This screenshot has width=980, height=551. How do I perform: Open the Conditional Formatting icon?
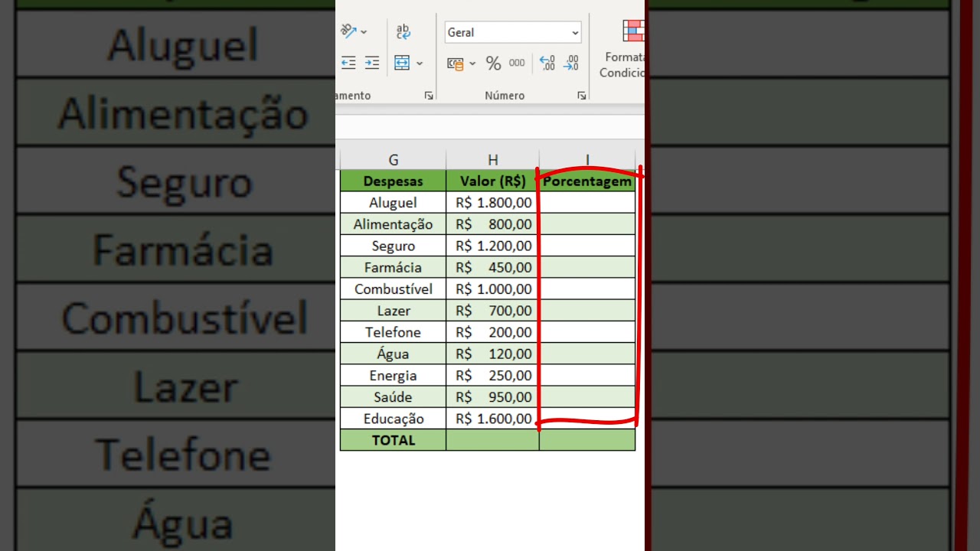pyautogui.click(x=633, y=31)
